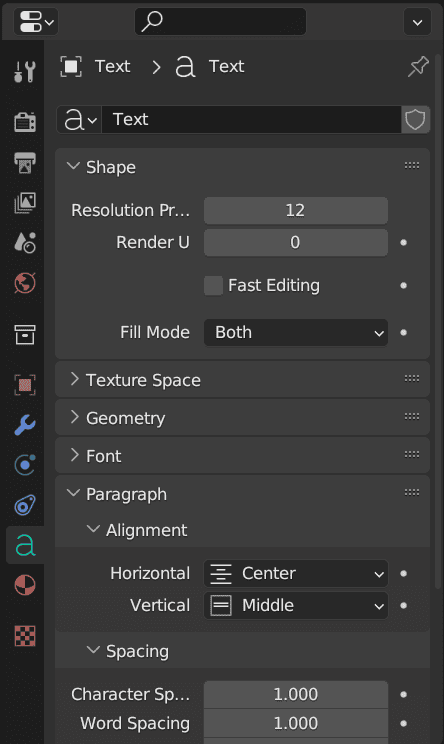
Task: Enable the Fast Editing checkbox
Action: 213,286
